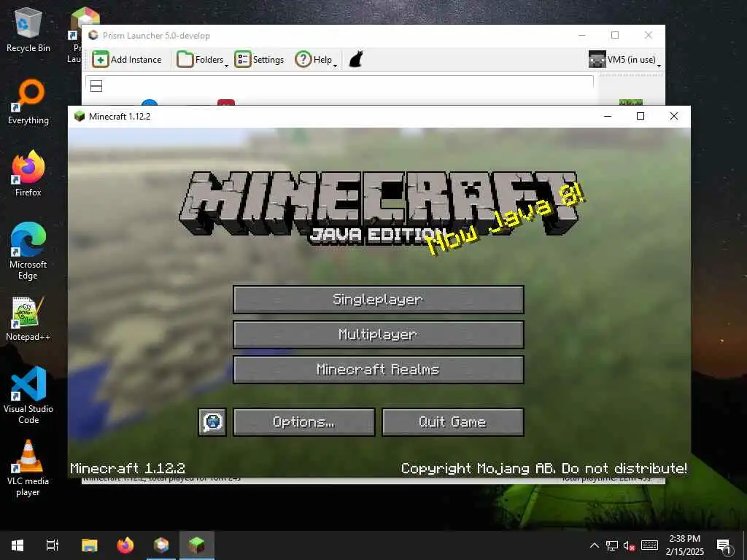Open Task View on the taskbar
The height and width of the screenshot is (560, 747).
pos(53,545)
